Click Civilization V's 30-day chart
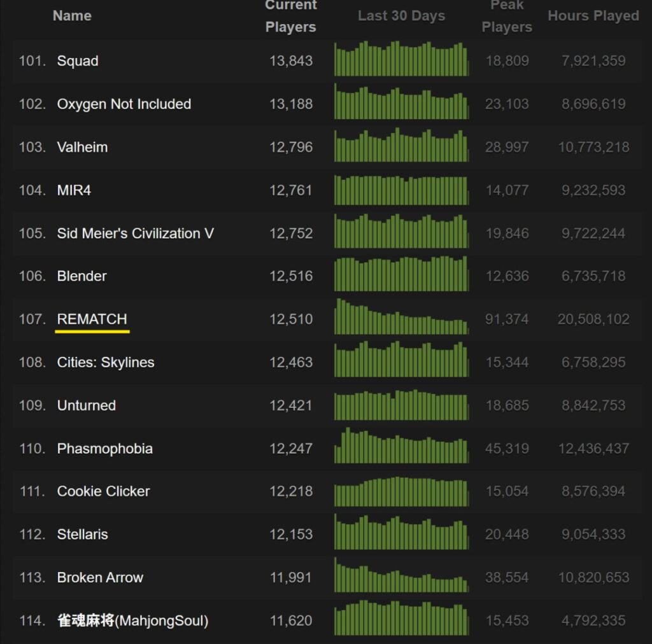This screenshot has width=652, height=644. point(401,230)
